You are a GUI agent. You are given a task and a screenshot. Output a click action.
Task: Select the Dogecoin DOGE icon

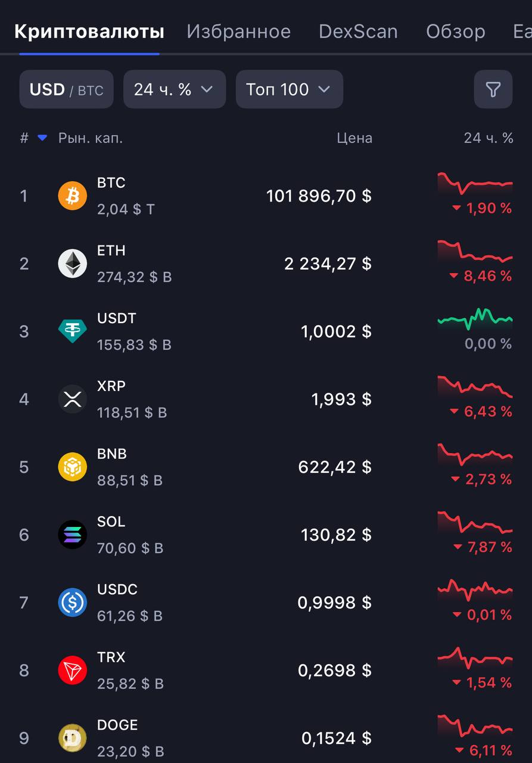72,738
